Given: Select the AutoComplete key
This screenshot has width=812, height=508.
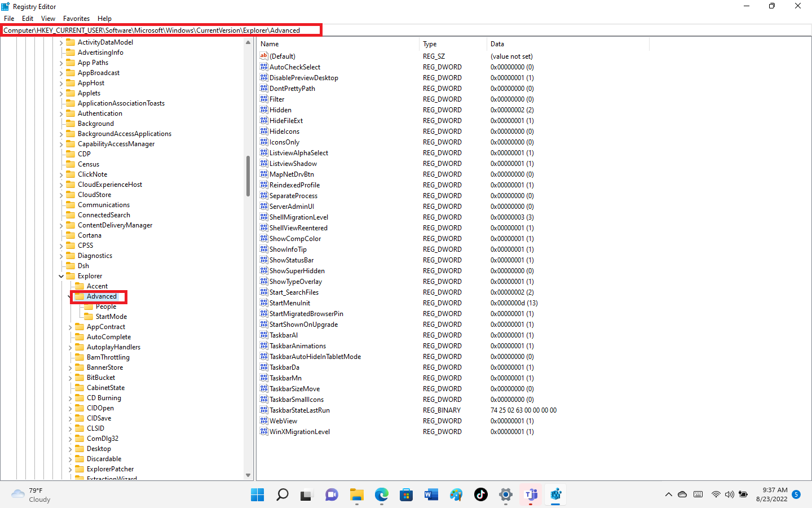Looking at the screenshot, I should tap(109, 337).
